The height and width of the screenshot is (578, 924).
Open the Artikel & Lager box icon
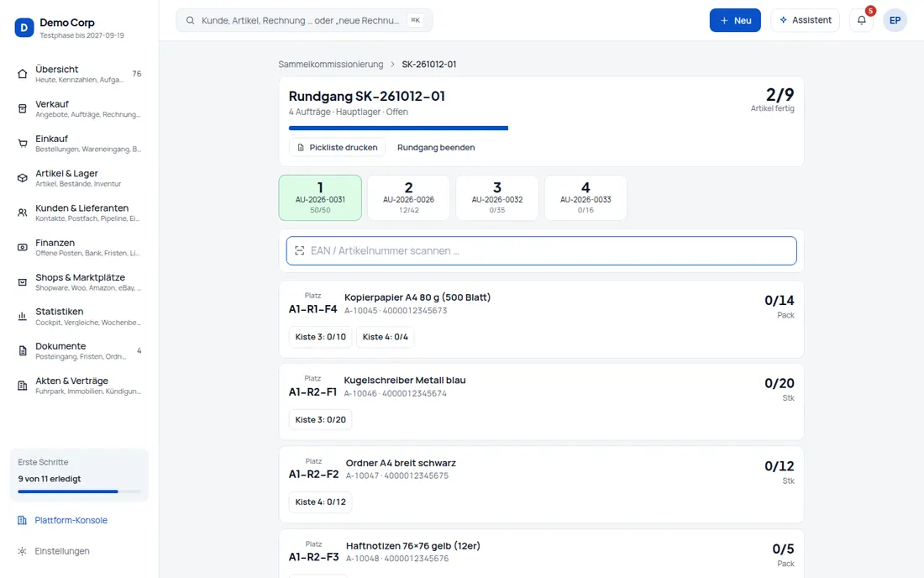pos(23,178)
